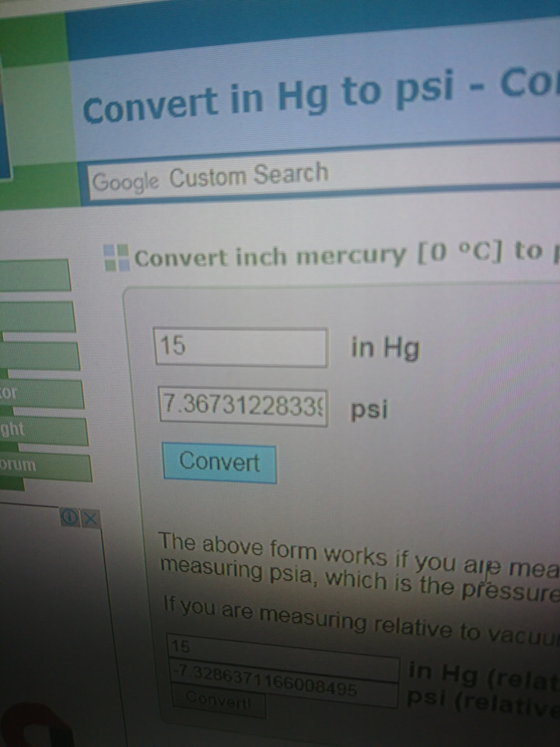Open the sidebar item ending in 'or'
The width and height of the screenshot is (560, 747).
pos(42,394)
